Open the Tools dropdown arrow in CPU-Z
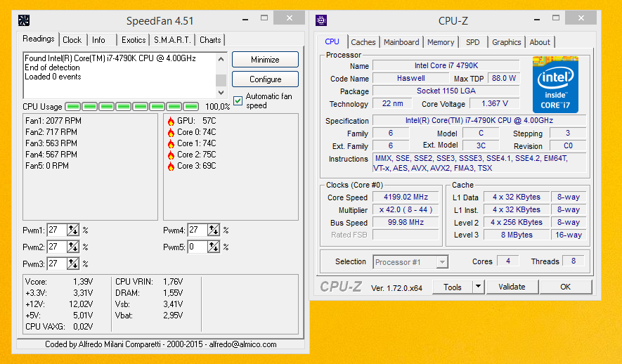Screen dimensions: 622x364 479,287
